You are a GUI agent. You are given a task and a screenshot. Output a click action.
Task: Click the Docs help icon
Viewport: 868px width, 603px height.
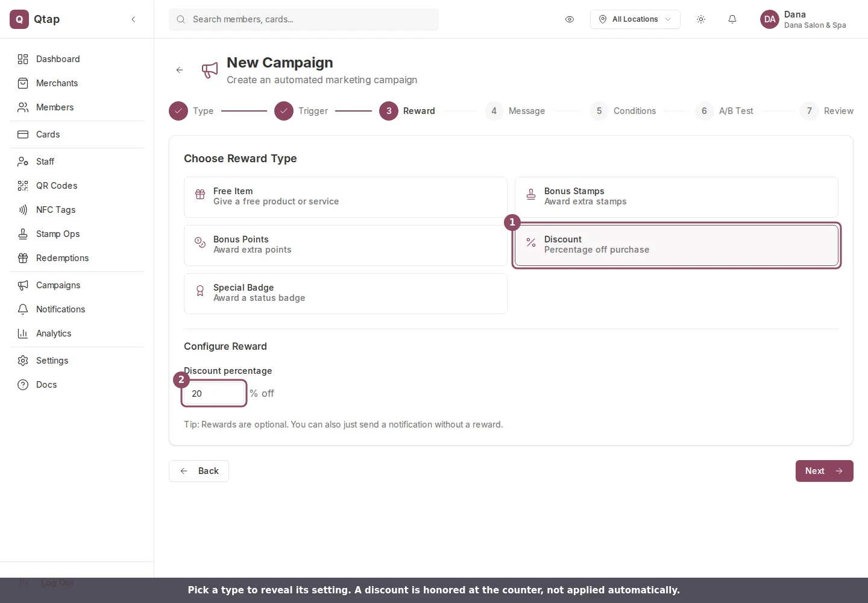[23, 385]
